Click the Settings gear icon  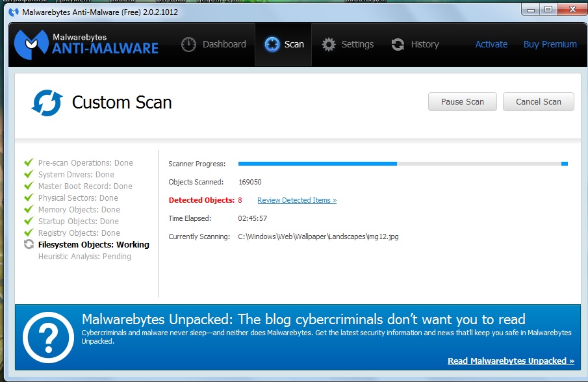(329, 45)
